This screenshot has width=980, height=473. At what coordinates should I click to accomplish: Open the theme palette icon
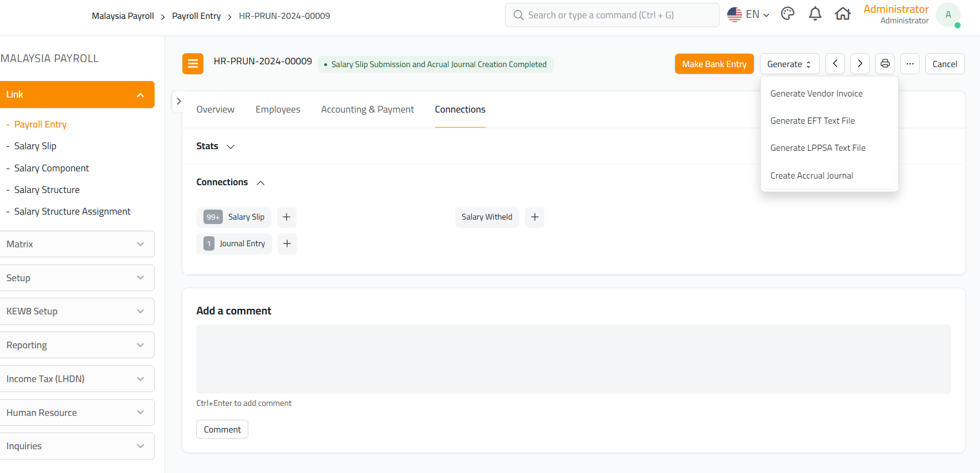pyautogui.click(x=788, y=14)
